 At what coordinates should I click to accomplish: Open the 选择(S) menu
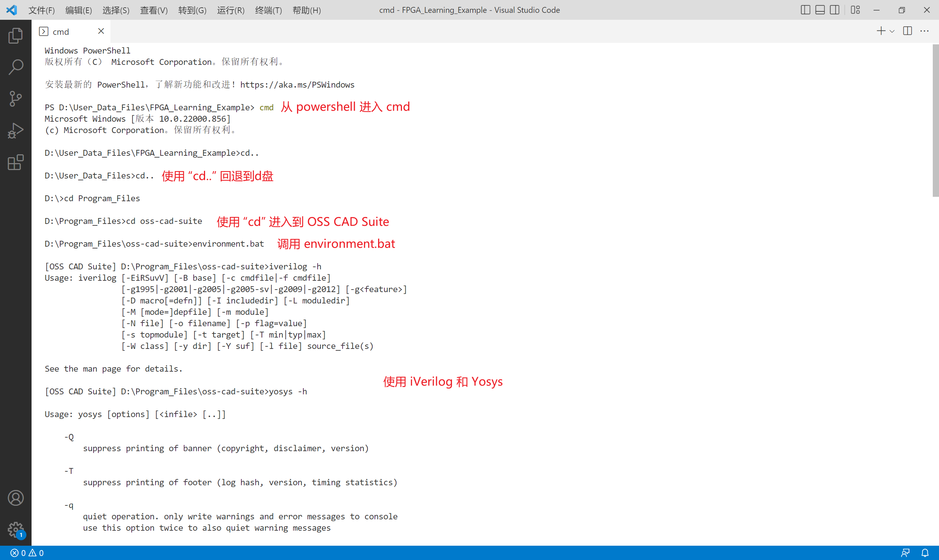[x=116, y=10]
